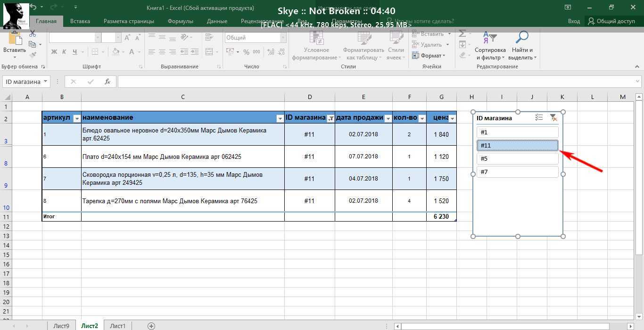Expand the Name Box dropdown arrow
This screenshot has width=644, height=330.
point(45,82)
